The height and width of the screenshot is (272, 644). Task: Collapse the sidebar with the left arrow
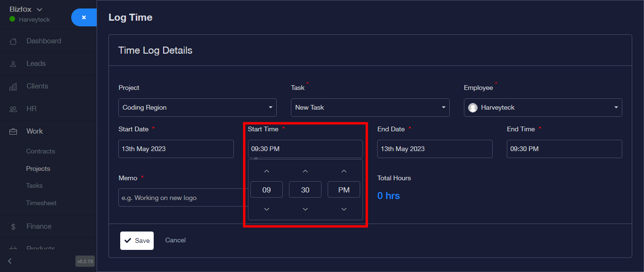(x=10, y=261)
